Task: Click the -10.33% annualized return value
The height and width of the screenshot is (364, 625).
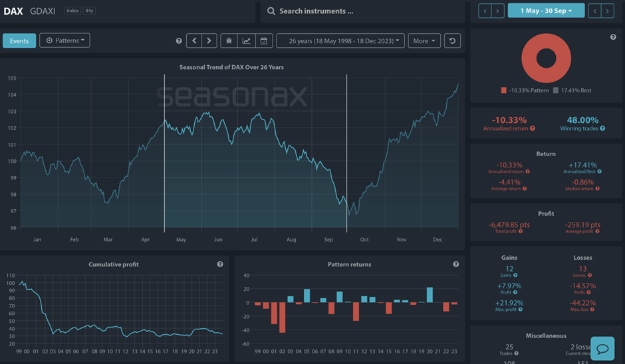Action: click(509, 120)
